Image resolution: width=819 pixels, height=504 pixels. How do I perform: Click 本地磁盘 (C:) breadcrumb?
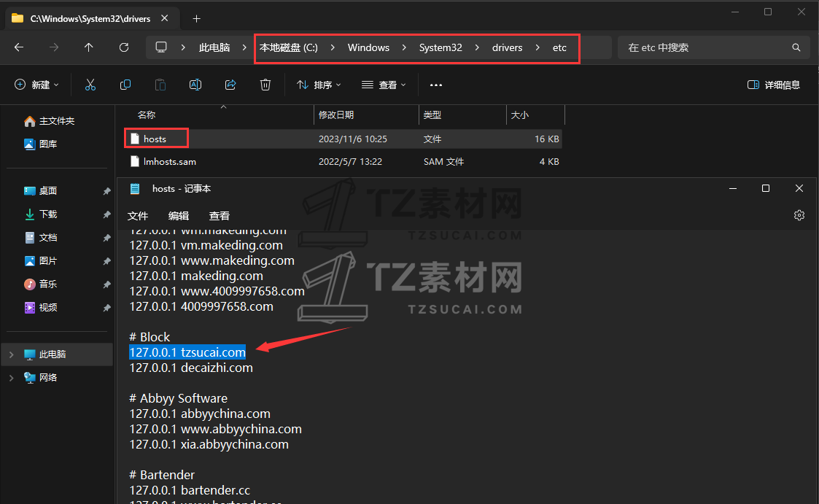click(x=288, y=47)
